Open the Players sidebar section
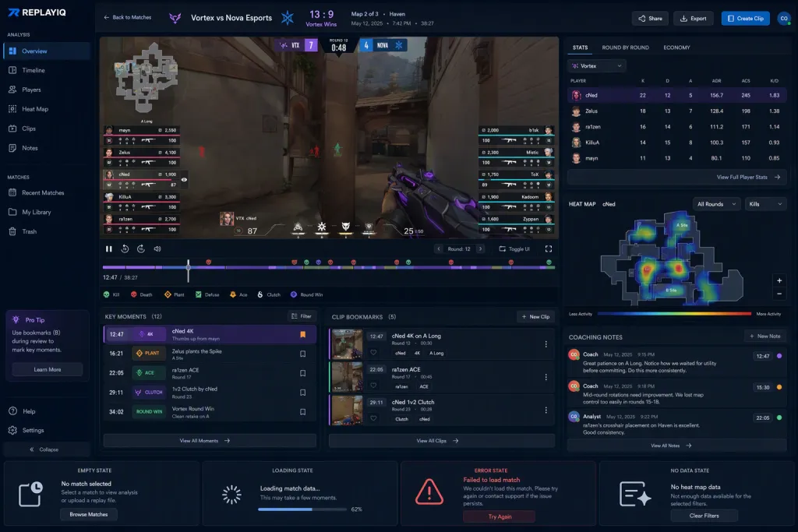The image size is (798, 532). 47,90
